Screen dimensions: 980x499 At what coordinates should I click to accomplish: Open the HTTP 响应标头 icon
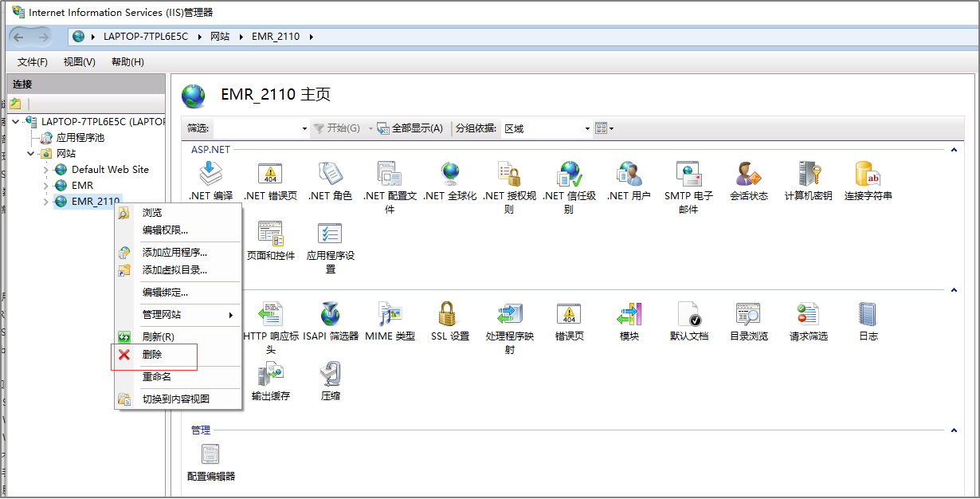click(270, 313)
